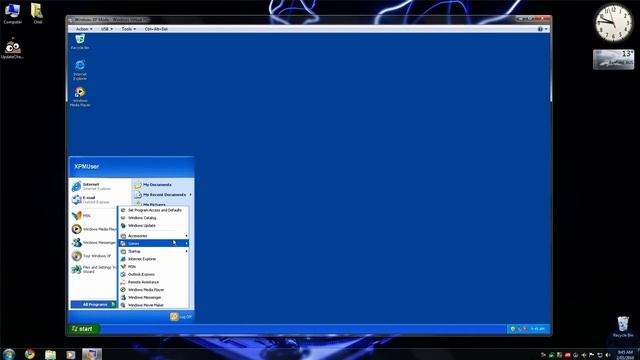The width and height of the screenshot is (640, 360).
Task: Select Recycle Bin icon on XP desktop
Action: pyautogui.click(x=80, y=42)
